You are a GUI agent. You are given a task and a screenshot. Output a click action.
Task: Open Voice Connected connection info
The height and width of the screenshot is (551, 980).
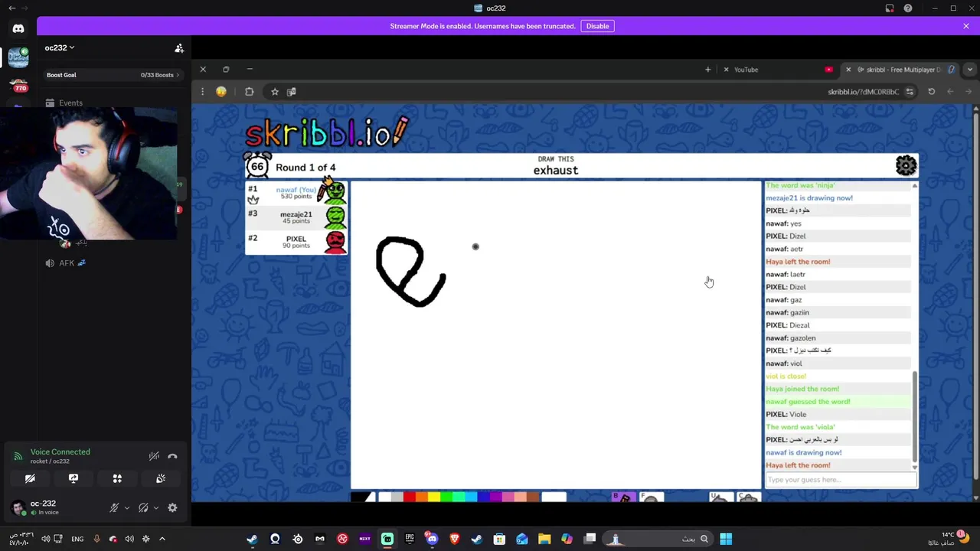(60, 452)
